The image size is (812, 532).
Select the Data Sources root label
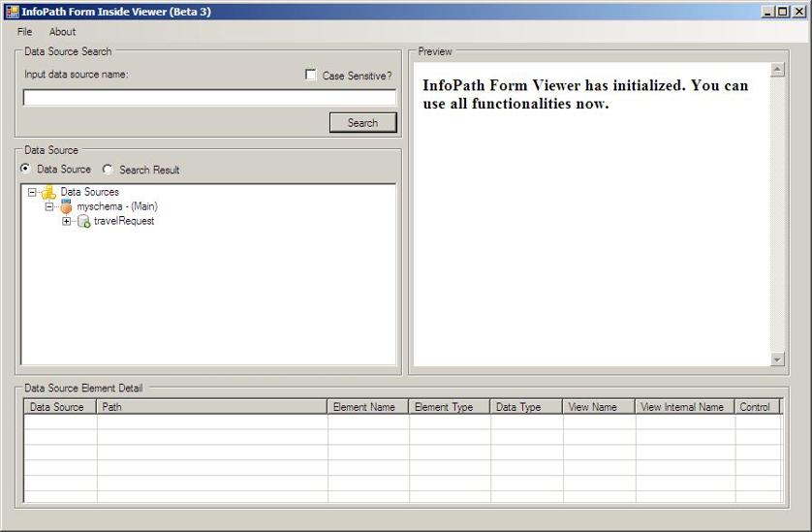89,192
